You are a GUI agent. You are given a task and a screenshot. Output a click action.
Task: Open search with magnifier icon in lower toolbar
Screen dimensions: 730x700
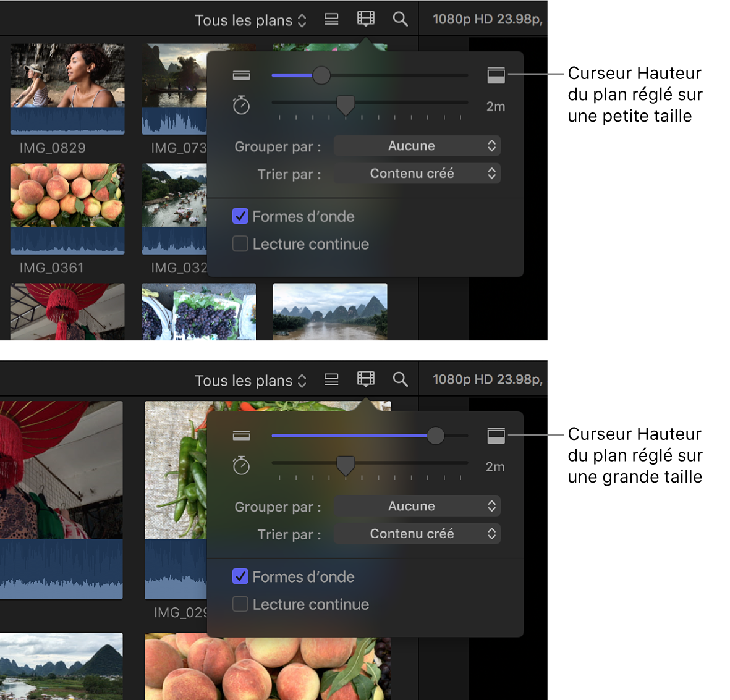coord(400,380)
